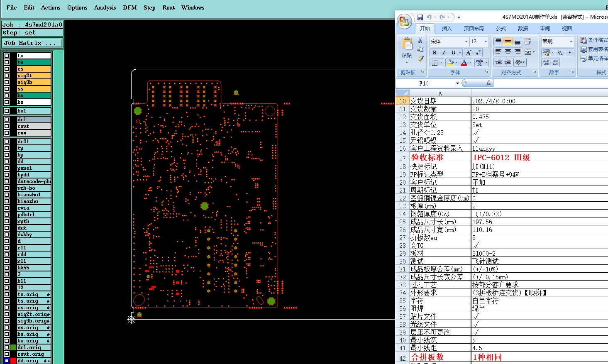
Task: Click the Paste clipboard icon in Excel
Action: pyautogui.click(x=407, y=44)
